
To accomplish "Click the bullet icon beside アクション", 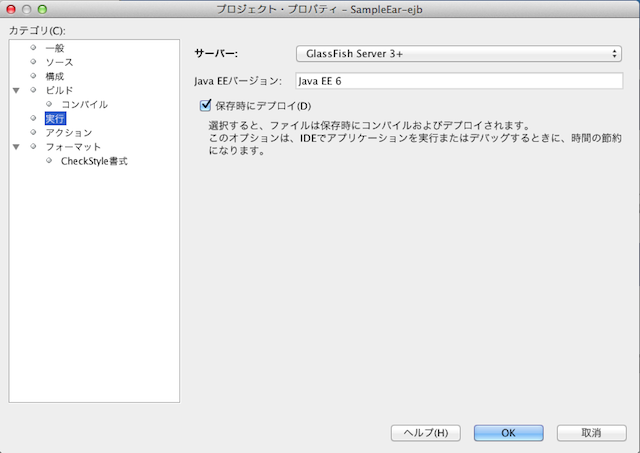I will pyautogui.click(x=34, y=133).
